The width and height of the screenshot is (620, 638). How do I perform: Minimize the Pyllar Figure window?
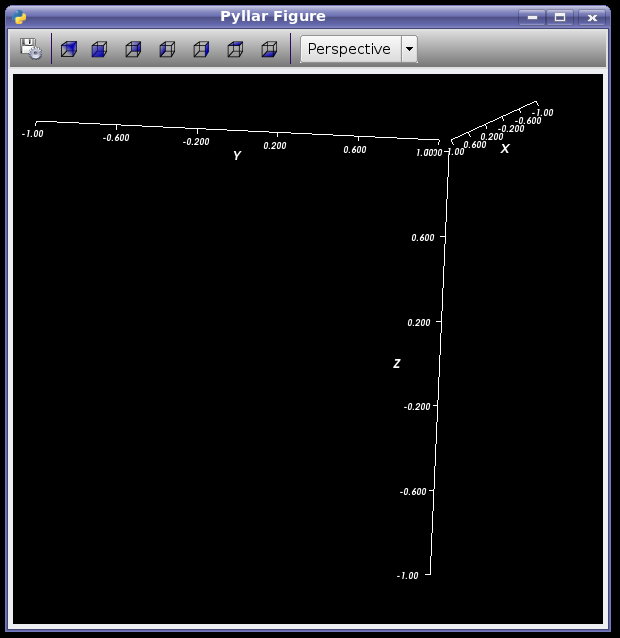[533, 17]
